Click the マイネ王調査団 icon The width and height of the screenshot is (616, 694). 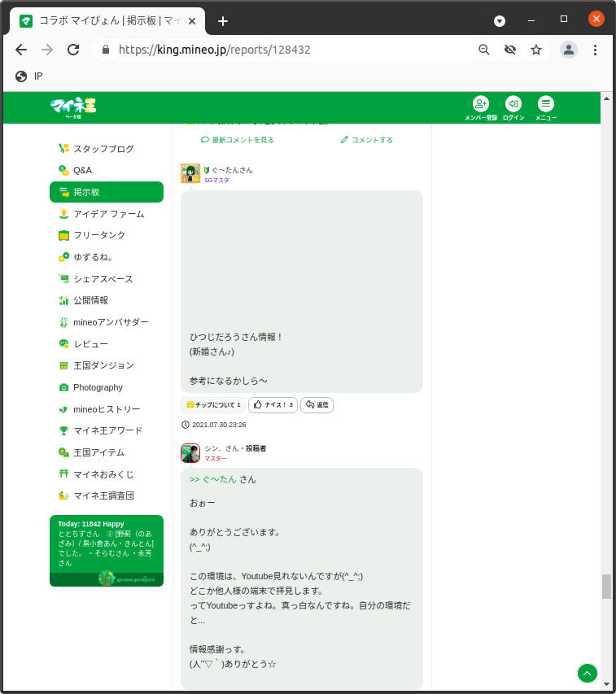(63, 495)
